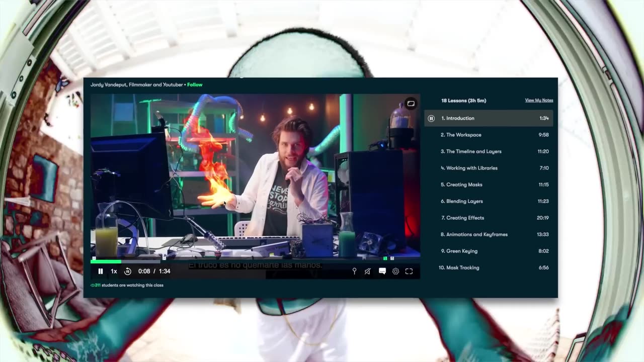The height and width of the screenshot is (362, 644).
Task: Follow Jordy Vandeput
Action: click(195, 84)
